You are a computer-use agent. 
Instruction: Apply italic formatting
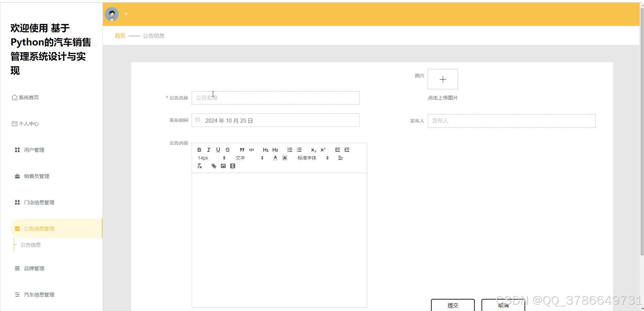pos(208,149)
